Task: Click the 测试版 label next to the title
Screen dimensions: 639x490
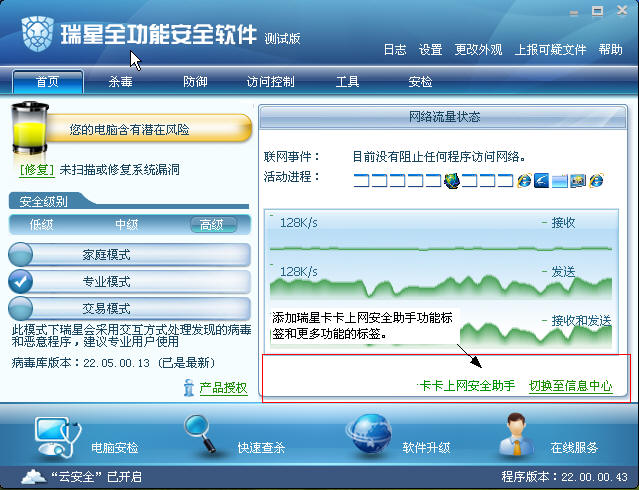Action: point(282,39)
